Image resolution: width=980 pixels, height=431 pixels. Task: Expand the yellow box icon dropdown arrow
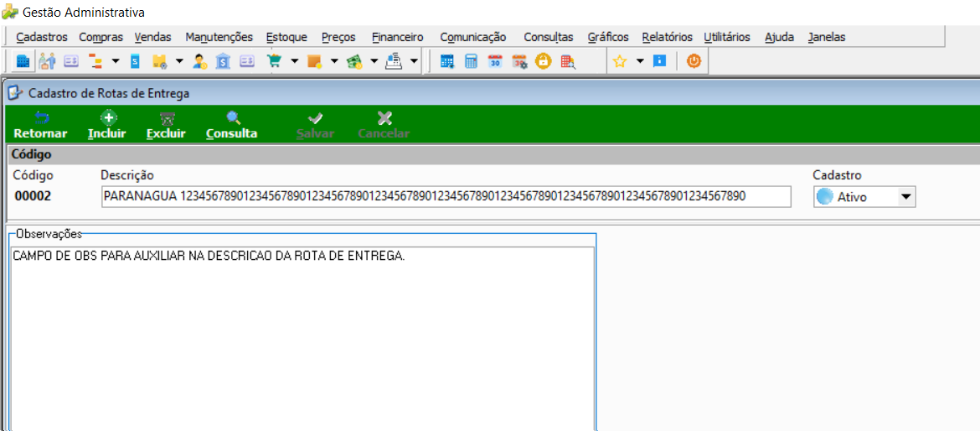(179, 61)
